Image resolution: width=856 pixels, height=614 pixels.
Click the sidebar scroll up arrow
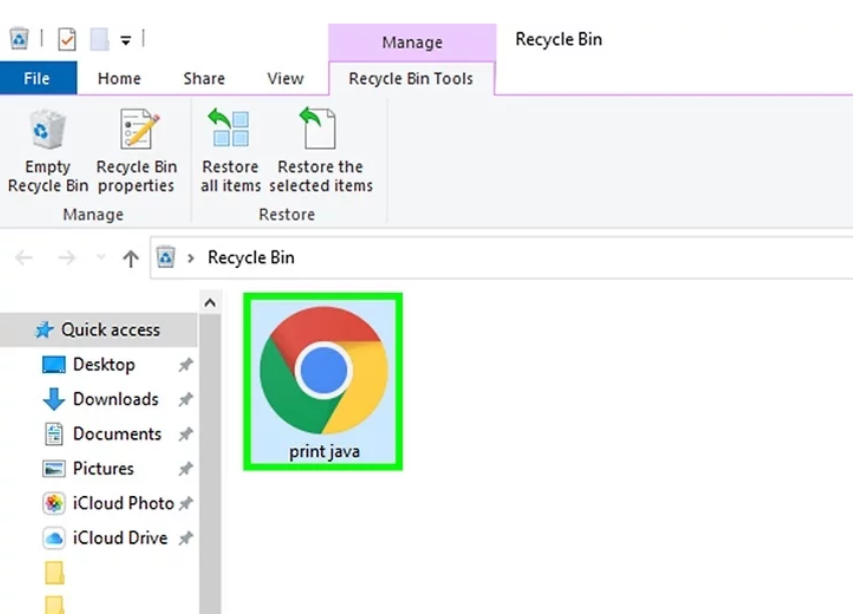click(x=210, y=302)
